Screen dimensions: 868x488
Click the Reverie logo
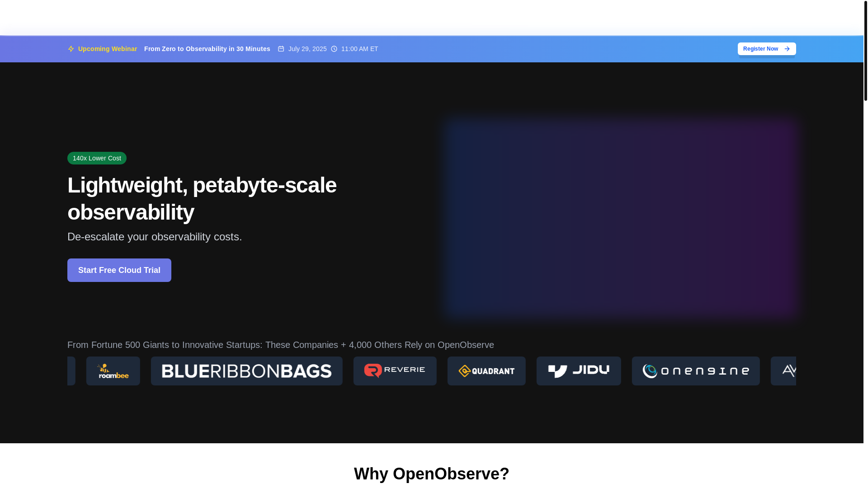coord(395,371)
